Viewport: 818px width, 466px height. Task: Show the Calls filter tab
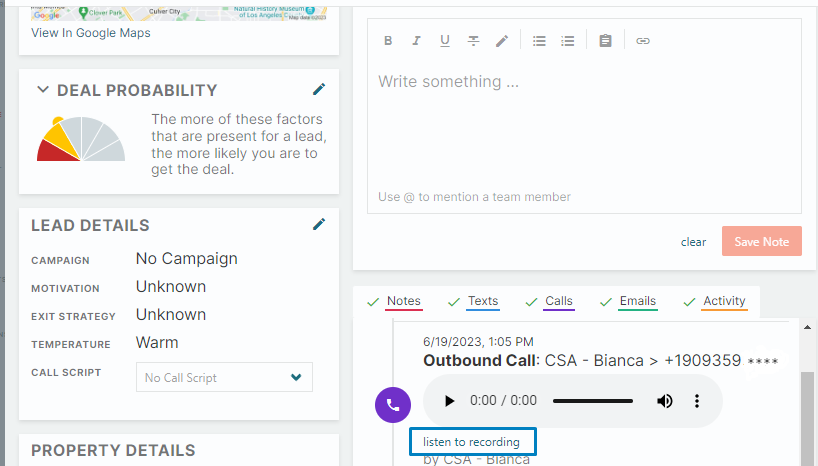tap(559, 301)
